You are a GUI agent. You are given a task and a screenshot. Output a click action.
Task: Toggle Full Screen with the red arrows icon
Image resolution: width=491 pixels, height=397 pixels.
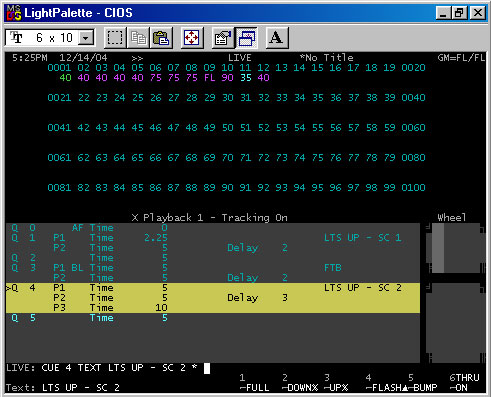click(192, 38)
